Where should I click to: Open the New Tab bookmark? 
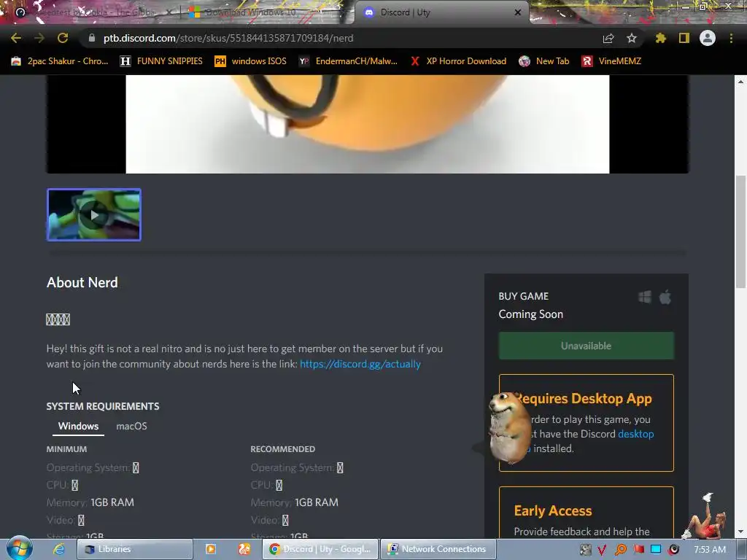[x=544, y=61]
